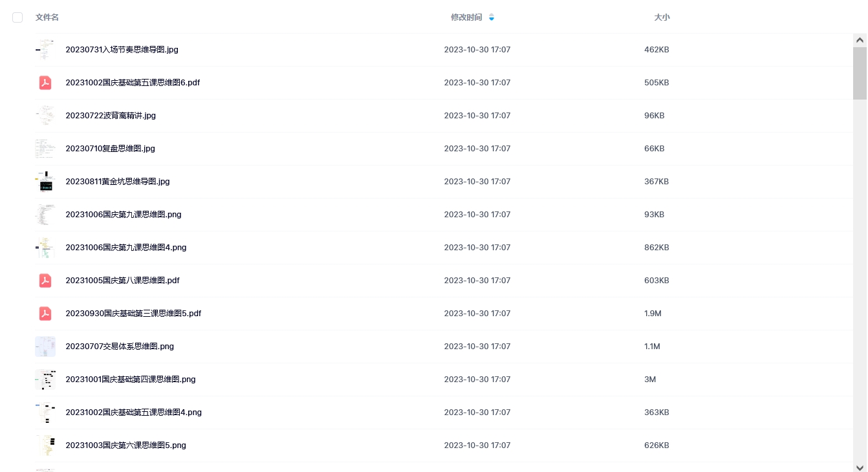This screenshot has height=472, width=868.
Task: Click the 文件名 column header
Action: click(47, 17)
